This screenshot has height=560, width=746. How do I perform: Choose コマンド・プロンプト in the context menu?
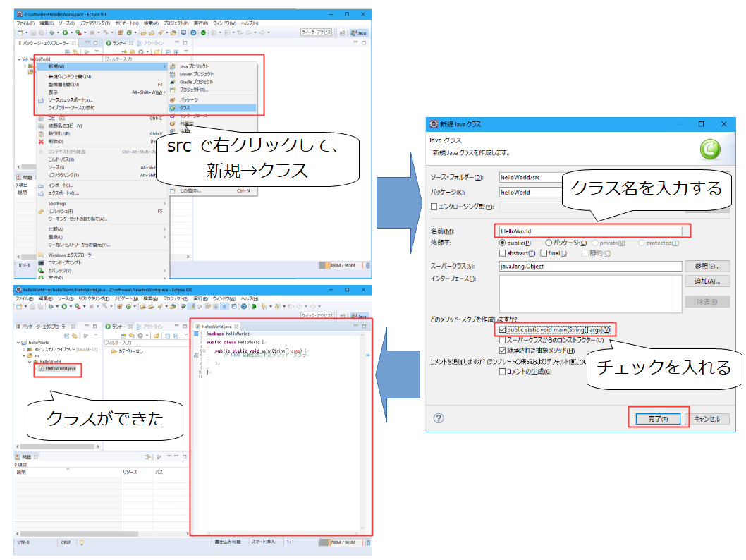[x=103, y=262]
